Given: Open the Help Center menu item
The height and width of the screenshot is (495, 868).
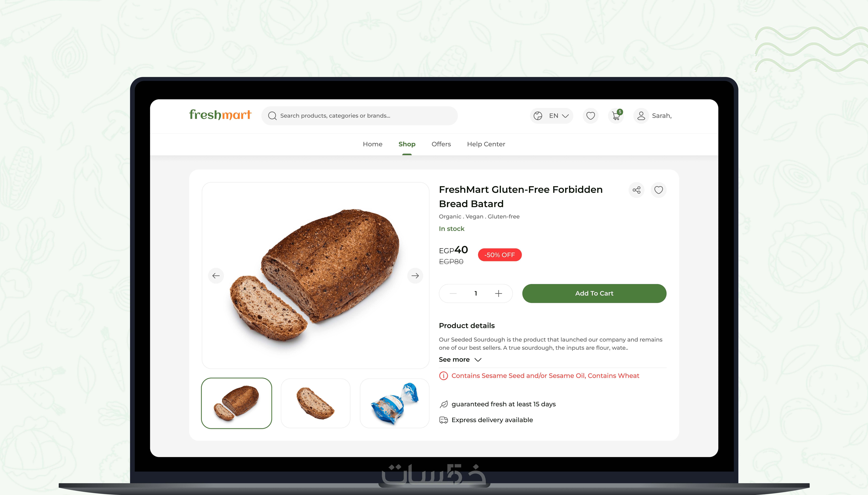Looking at the screenshot, I should click(486, 144).
